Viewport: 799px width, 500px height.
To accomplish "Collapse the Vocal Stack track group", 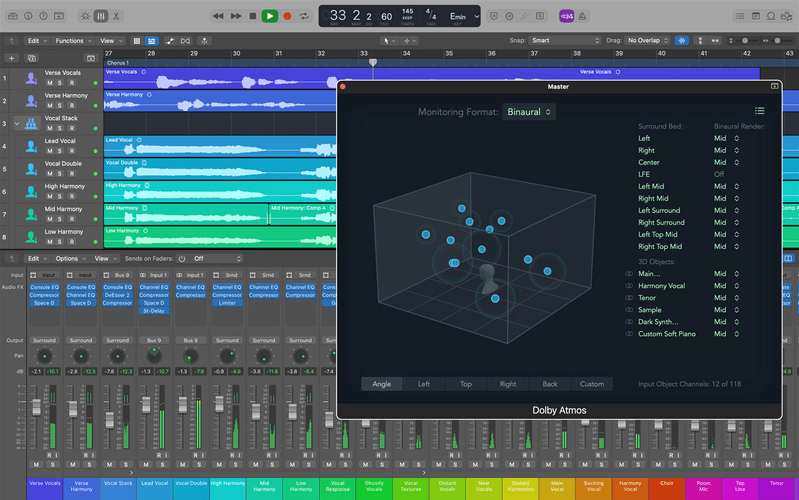I will [x=16, y=123].
